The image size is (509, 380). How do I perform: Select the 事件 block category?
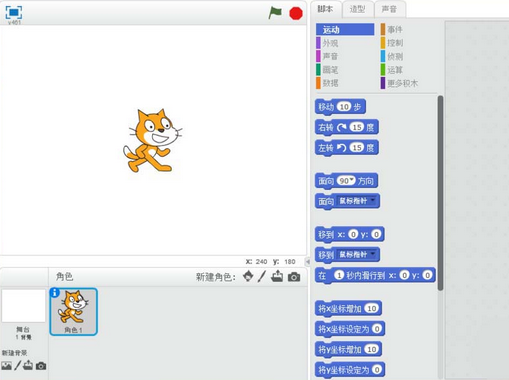(x=392, y=29)
